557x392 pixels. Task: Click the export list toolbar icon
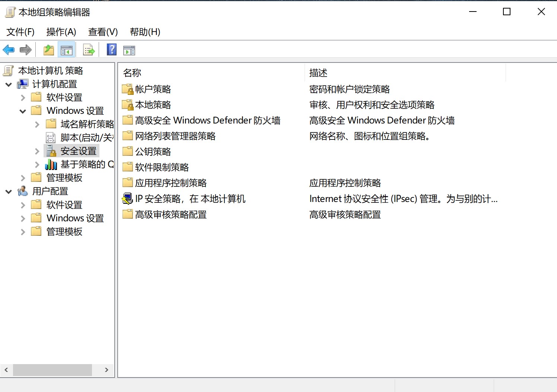point(88,49)
